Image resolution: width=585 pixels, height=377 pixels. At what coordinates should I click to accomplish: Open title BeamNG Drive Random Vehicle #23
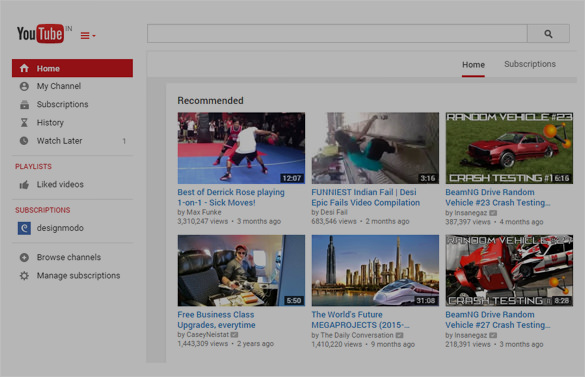tap(498, 197)
